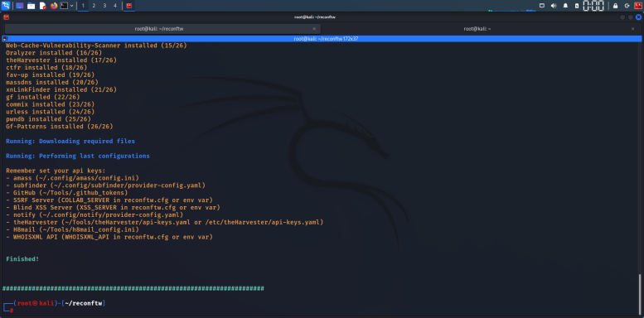Click the blue terminal titlebar reconftw 172x37
Image resolution: width=644 pixels, height=318 pixels.
coord(322,39)
